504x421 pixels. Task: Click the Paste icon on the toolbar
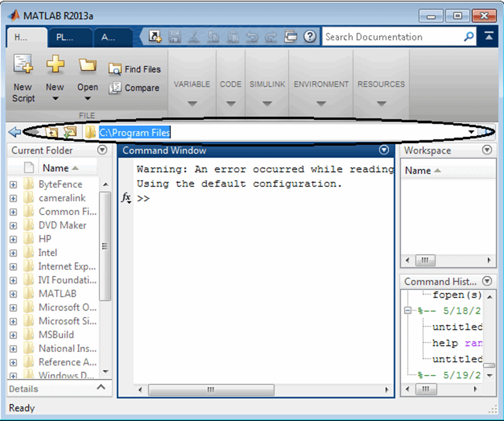pos(234,36)
